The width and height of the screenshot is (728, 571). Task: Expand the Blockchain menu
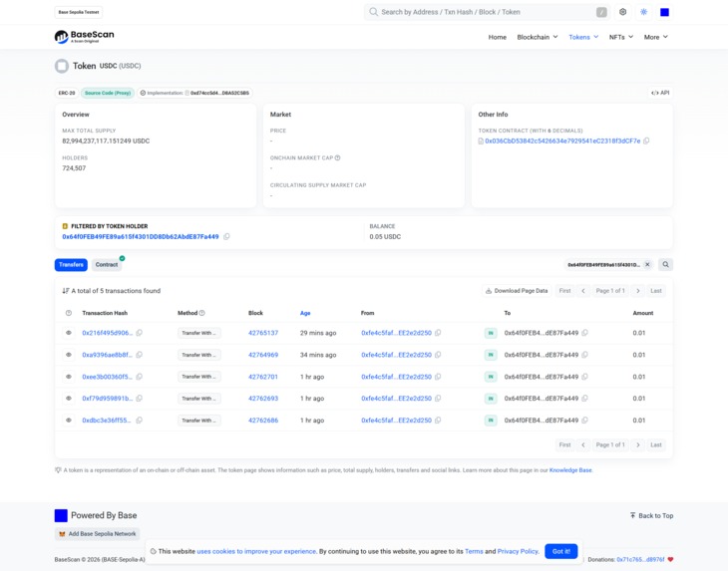click(538, 37)
